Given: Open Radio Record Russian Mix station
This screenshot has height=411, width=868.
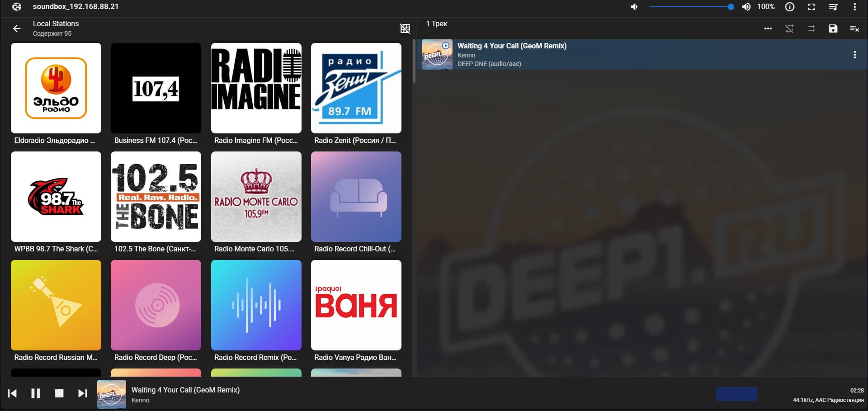Looking at the screenshot, I should (x=56, y=305).
